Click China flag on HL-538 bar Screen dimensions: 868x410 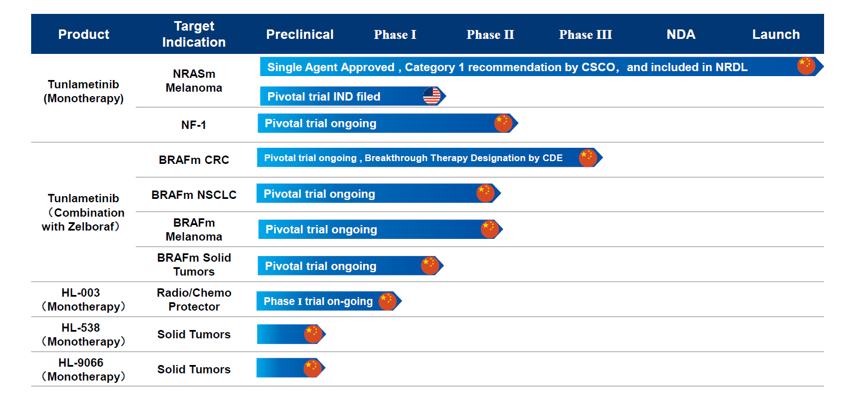pyautogui.click(x=313, y=334)
